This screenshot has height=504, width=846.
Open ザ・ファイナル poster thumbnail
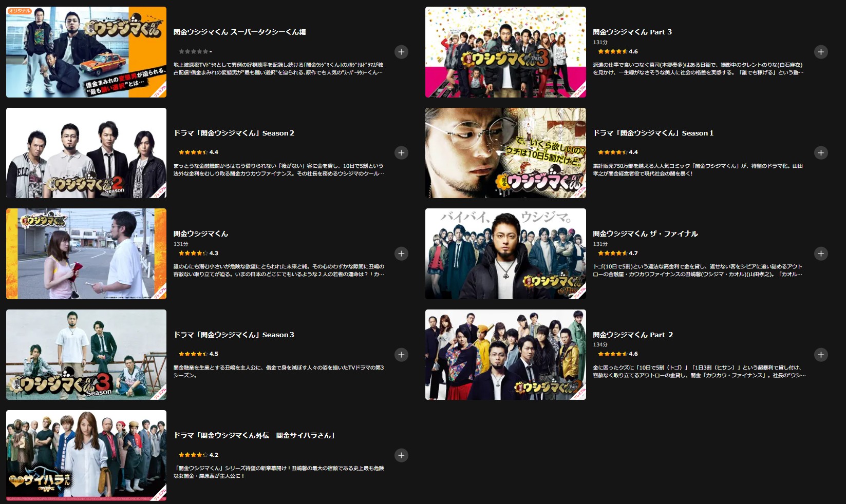tap(505, 254)
